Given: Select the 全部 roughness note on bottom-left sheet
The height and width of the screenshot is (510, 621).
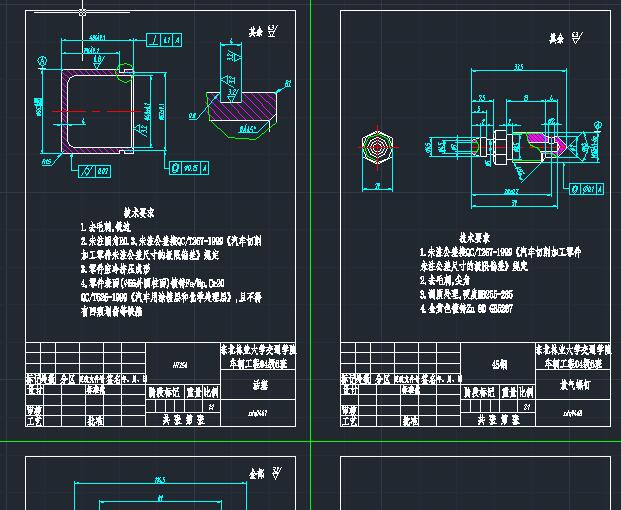Looking at the screenshot, I should [x=265, y=473].
